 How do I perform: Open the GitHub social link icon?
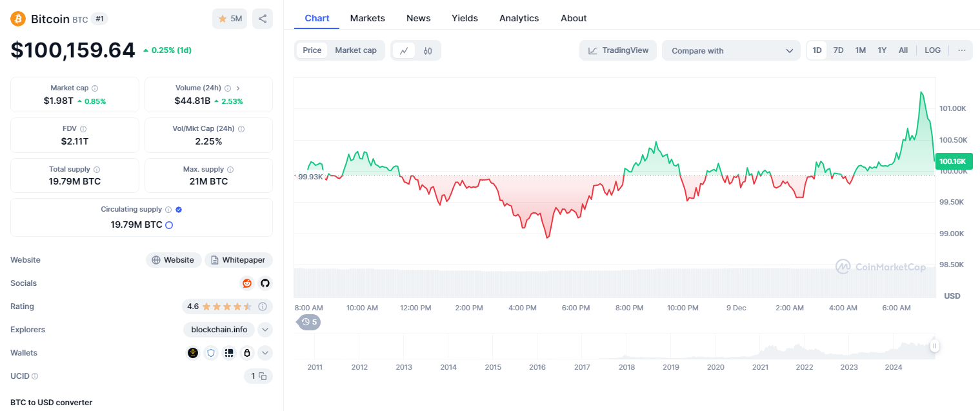(x=265, y=283)
